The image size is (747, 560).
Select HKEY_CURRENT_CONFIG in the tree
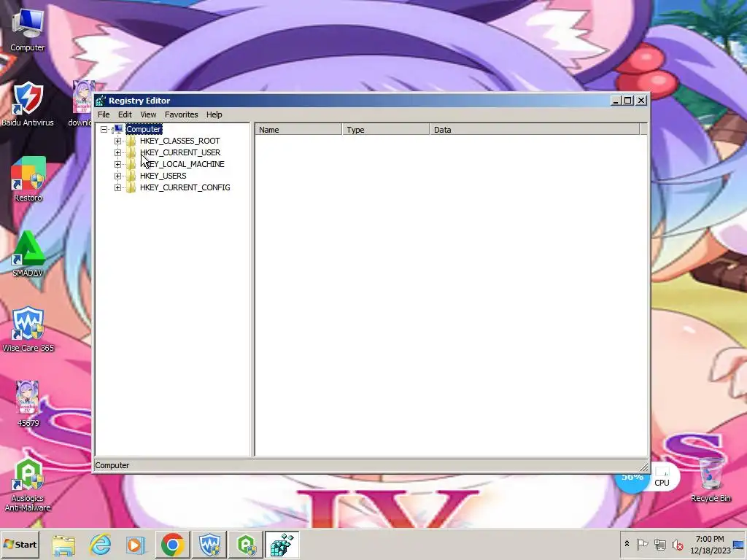click(185, 187)
